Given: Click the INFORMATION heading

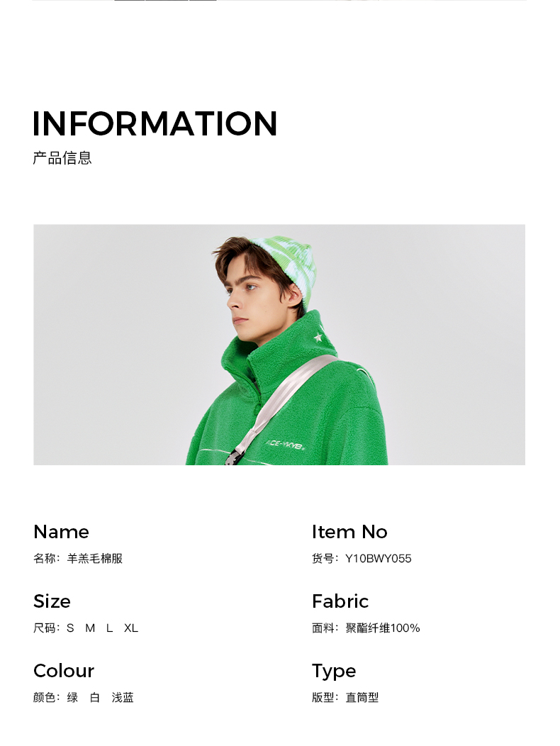Looking at the screenshot, I should (155, 123).
